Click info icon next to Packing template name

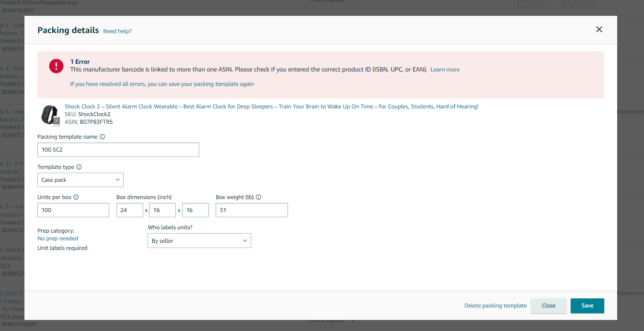tap(103, 137)
